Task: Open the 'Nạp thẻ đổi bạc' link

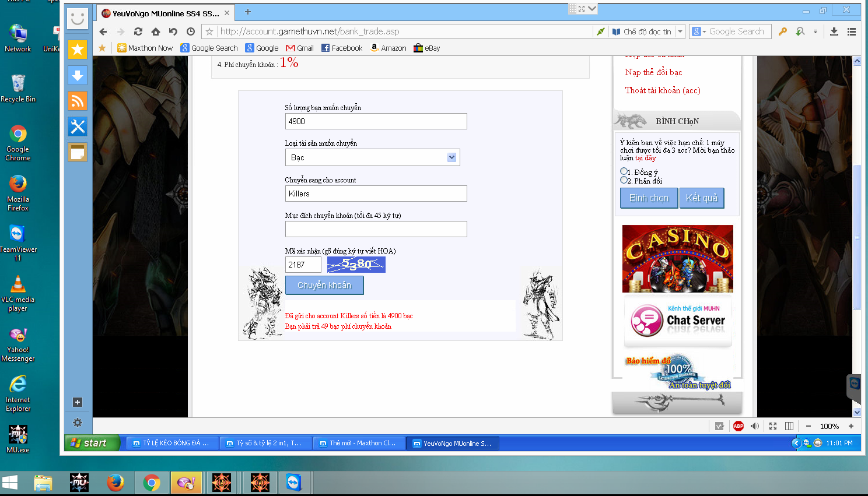Action: (x=653, y=72)
